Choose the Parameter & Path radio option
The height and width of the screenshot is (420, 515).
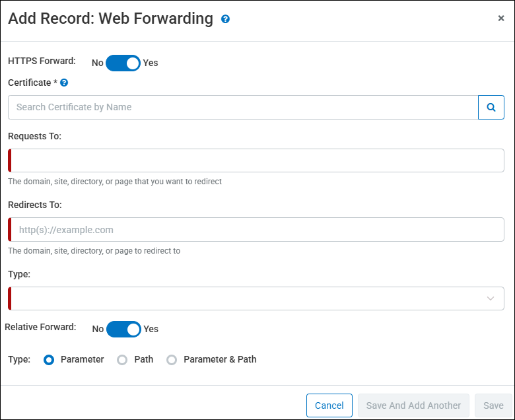172,360
